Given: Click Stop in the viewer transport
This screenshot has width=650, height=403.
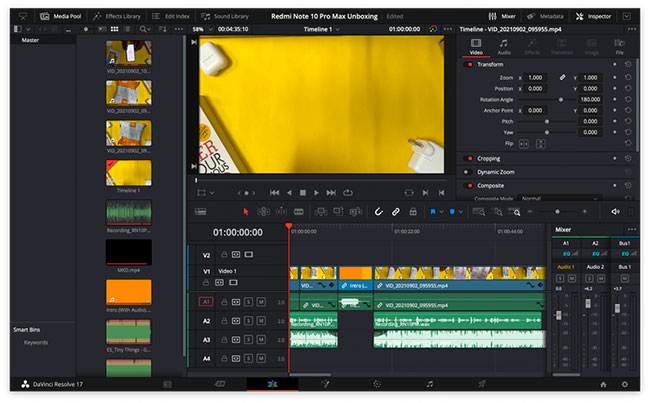Looking at the screenshot, I should pos(303,193).
